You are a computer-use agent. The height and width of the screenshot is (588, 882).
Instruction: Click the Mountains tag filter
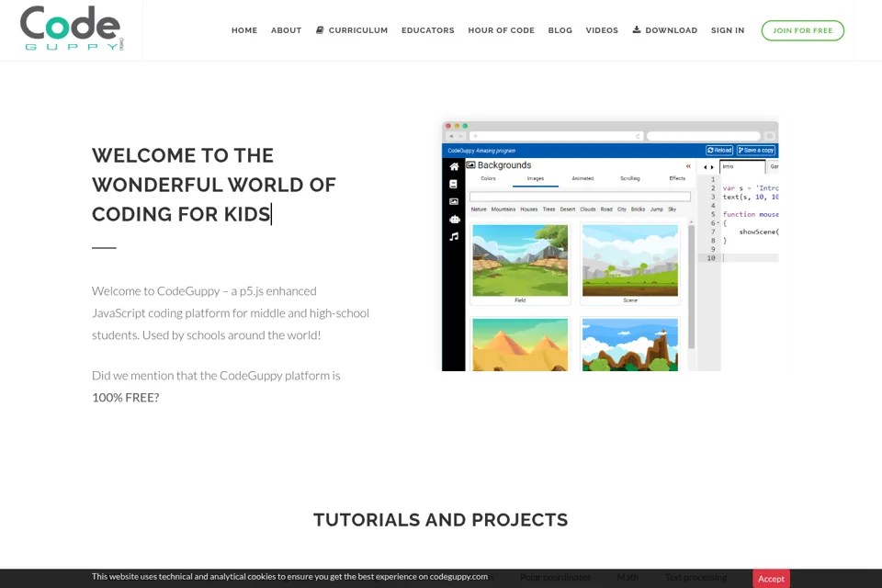[503, 209]
